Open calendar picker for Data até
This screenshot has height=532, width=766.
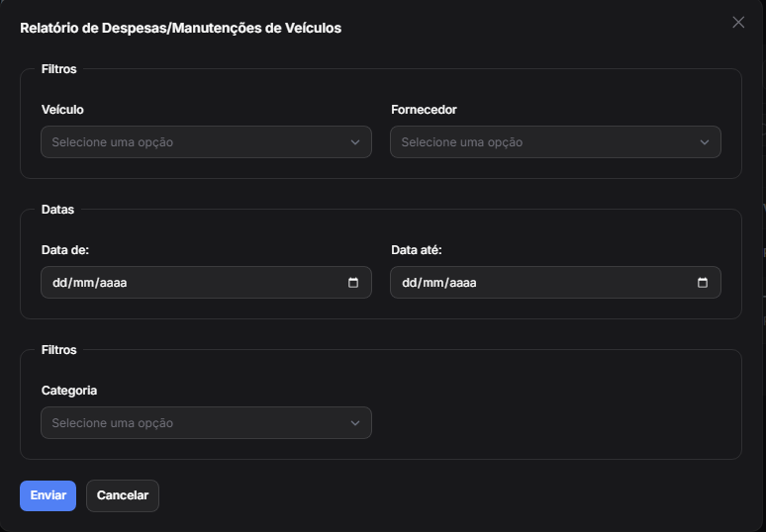pyautogui.click(x=703, y=283)
